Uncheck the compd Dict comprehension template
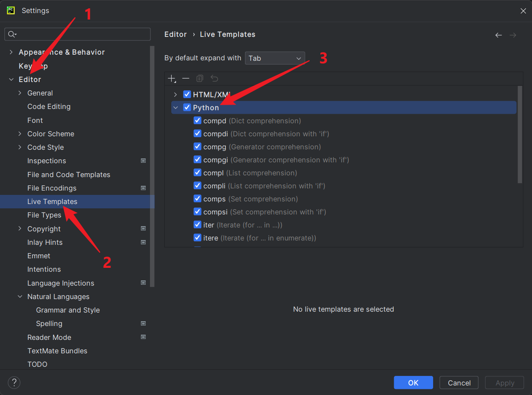 [x=198, y=121]
